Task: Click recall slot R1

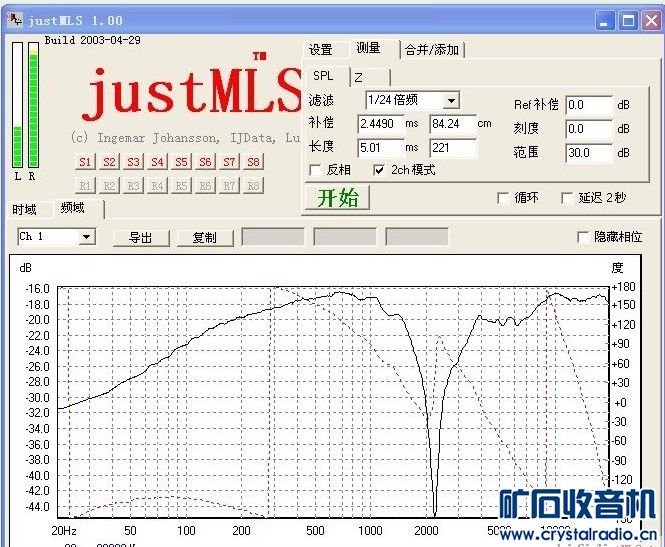Action: [x=85, y=186]
